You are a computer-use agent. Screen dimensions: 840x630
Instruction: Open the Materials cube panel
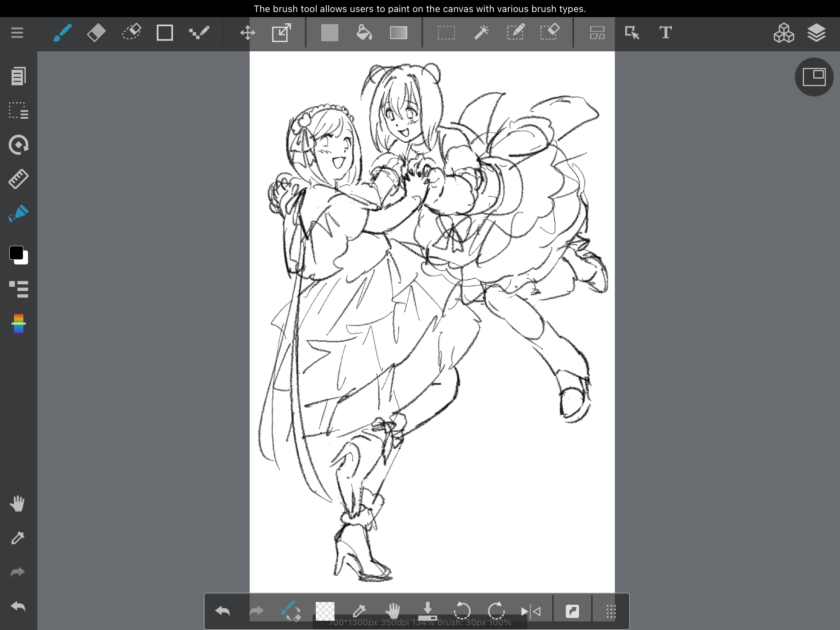(783, 33)
